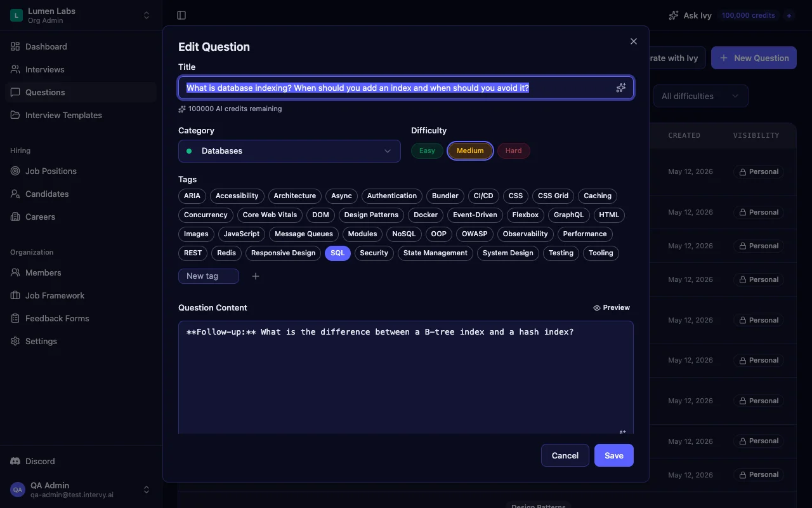Cancel editing the question
The image size is (812, 508).
pos(565,455)
